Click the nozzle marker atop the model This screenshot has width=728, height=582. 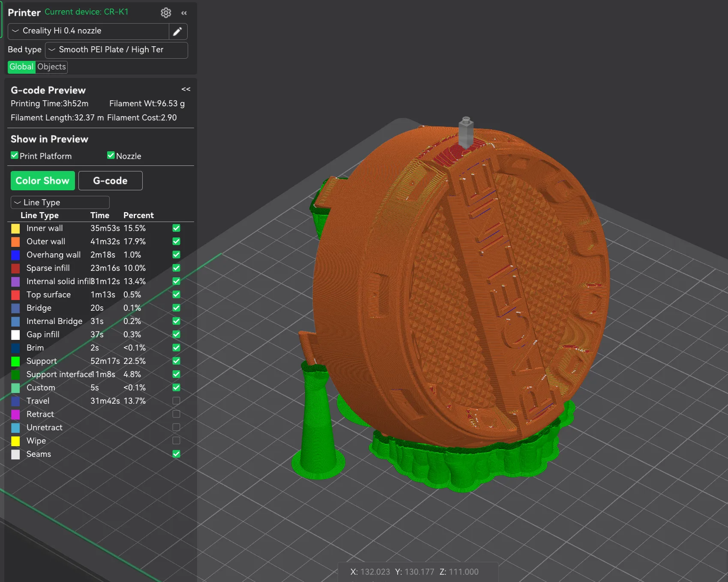[466, 132]
